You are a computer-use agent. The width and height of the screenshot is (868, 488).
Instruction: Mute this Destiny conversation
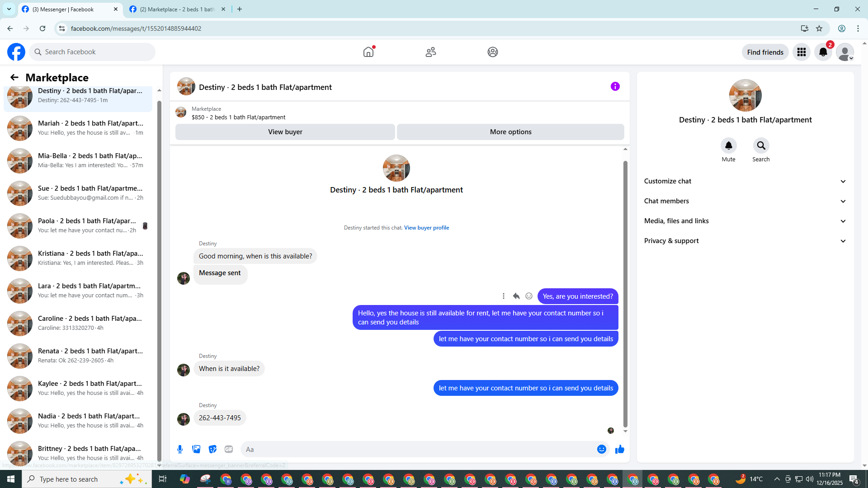tap(728, 145)
